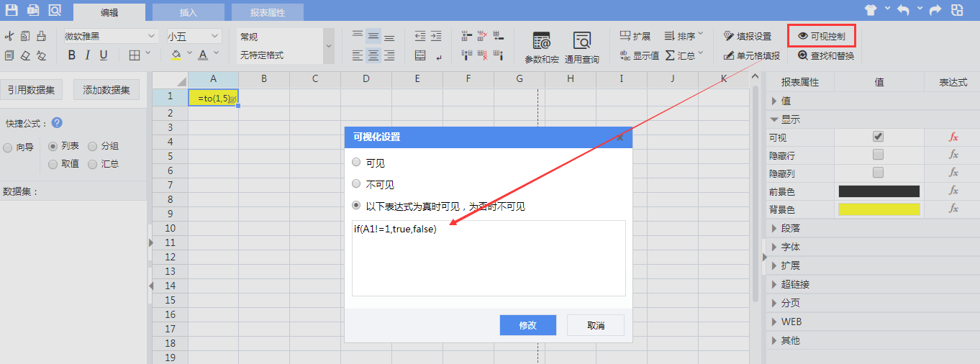Click the preview magnifier icon at top left
980x364 pixels.
tap(55, 10)
